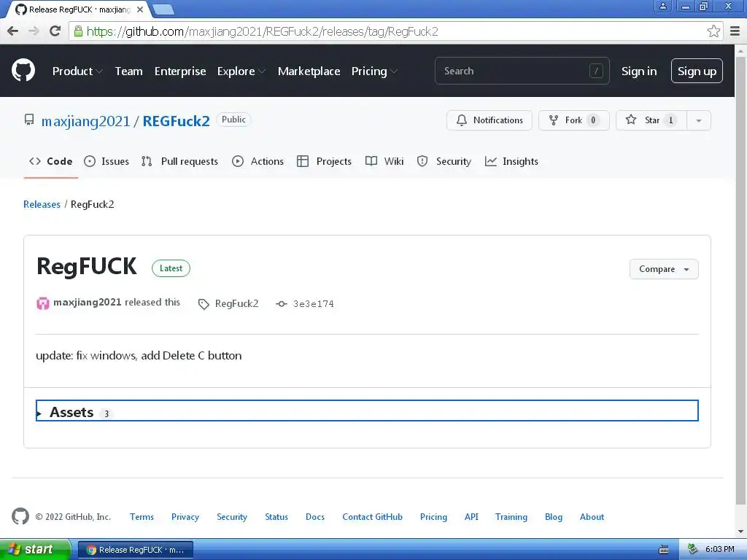
Task: Open the RegFuck2 tag link
Action: click(x=237, y=304)
